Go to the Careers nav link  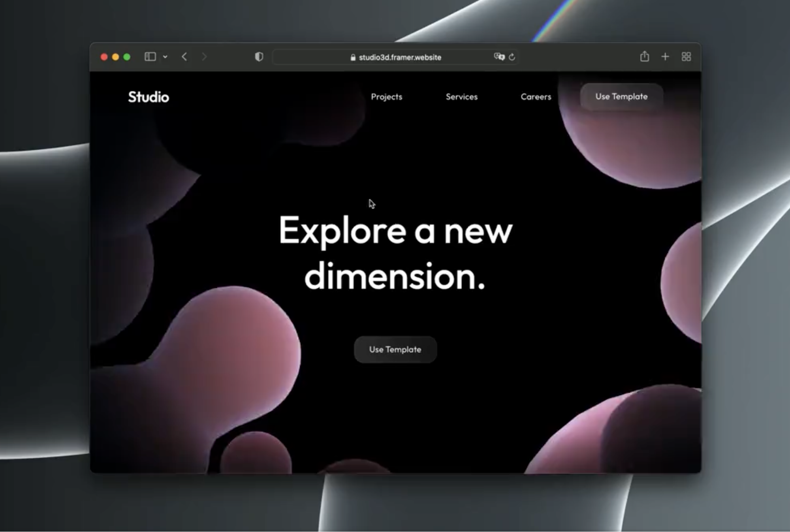[x=536, y=97]
